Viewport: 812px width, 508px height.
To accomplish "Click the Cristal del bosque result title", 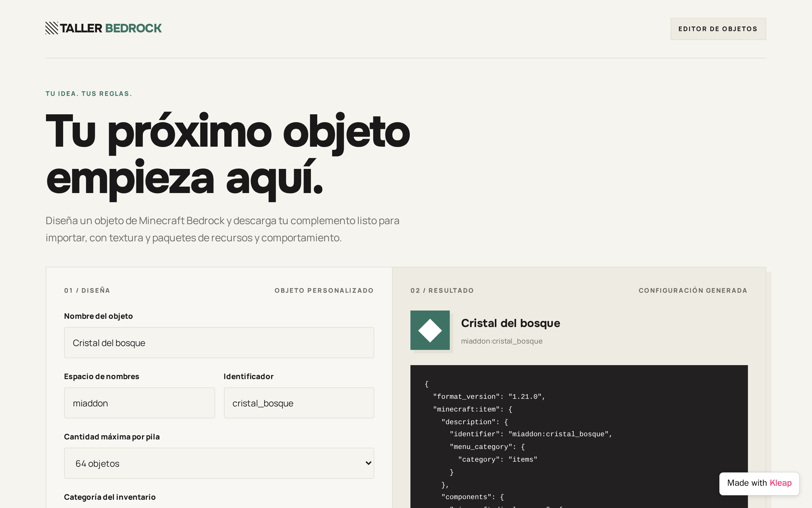I will click(510, 323).
